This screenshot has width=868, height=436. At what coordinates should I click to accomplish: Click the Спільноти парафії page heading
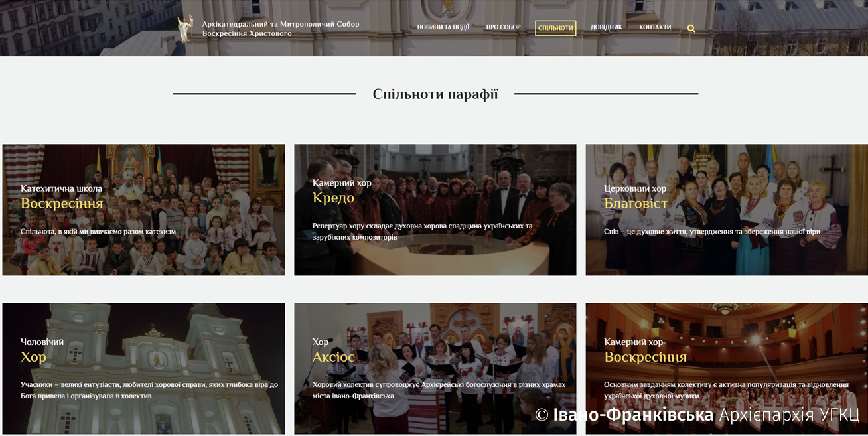tap(435, 94)
